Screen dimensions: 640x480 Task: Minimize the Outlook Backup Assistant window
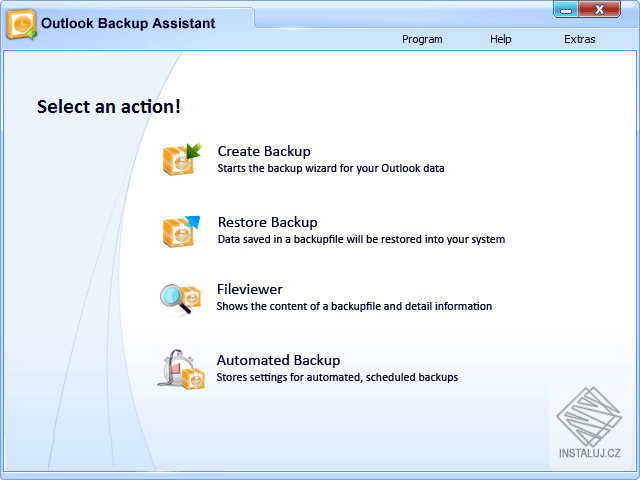pos(566,9)
